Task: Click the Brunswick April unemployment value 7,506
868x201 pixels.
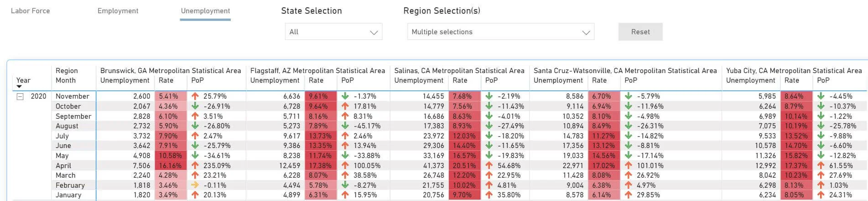Action: (x=141, y=166)
